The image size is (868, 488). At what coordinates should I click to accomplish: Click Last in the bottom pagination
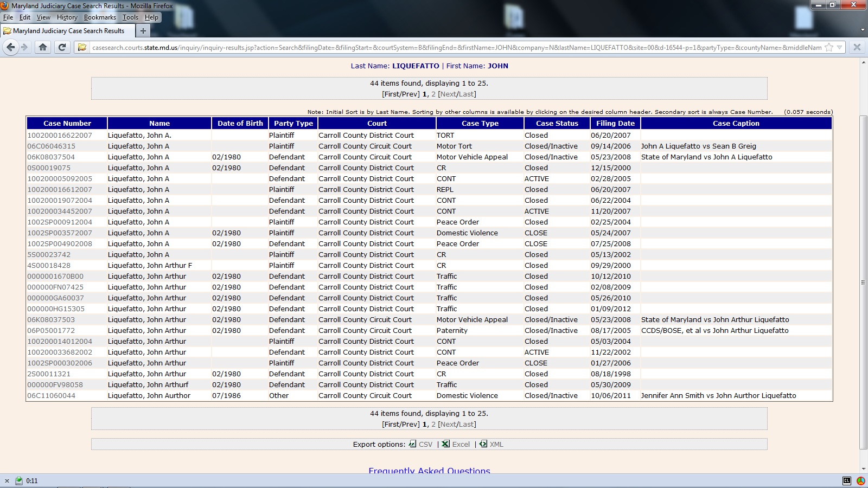tap(466, 424)
